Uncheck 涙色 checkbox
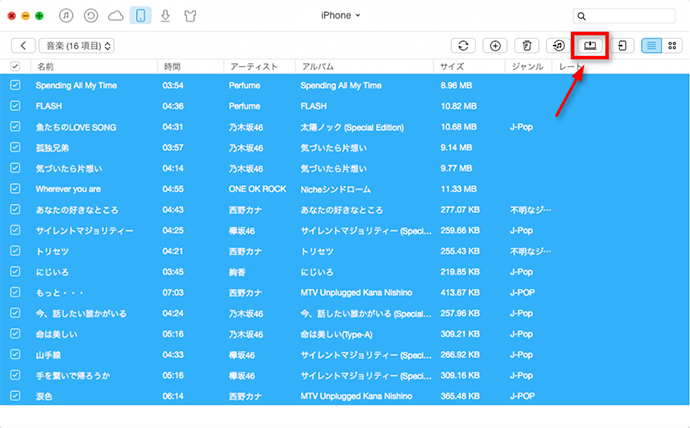The width and height of the screenshot is (690, 428). pos(15,396)
